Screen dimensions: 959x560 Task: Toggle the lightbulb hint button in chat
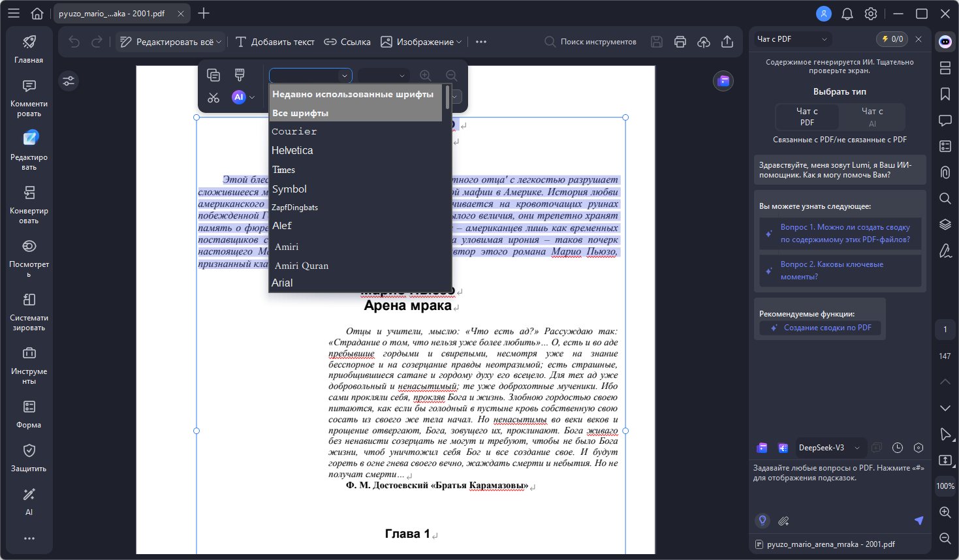(x=762, y=521)
